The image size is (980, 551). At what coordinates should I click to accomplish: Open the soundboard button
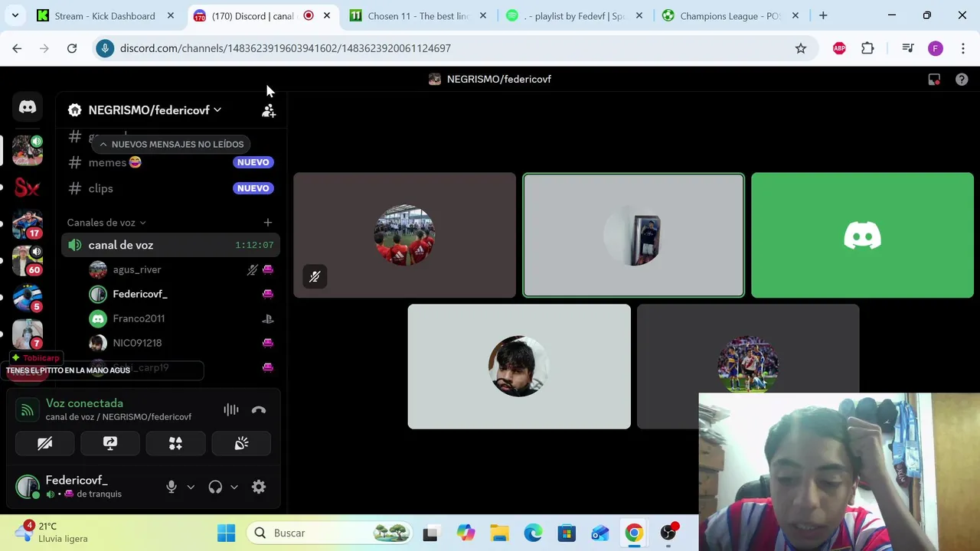coord(241,444)
